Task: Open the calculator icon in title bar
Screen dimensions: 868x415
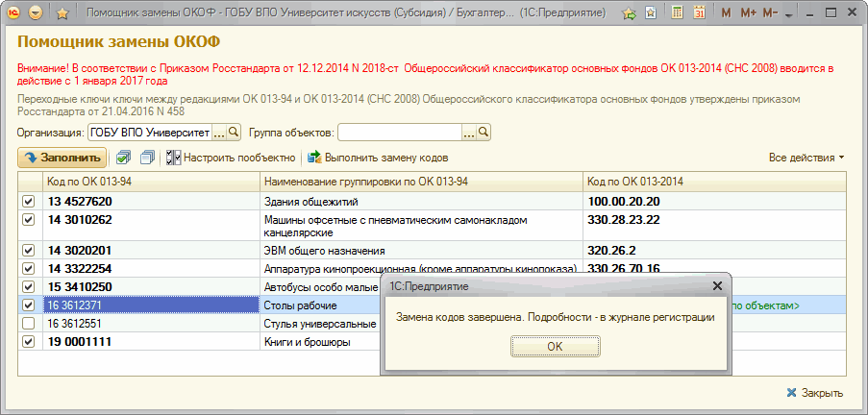Action: [677, 13]
